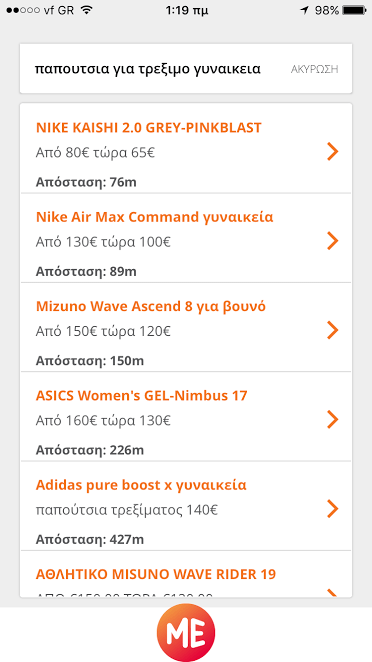372x662 pixels.
Task: Tap the orange ME logo button
Action: [x=186, y=633]
